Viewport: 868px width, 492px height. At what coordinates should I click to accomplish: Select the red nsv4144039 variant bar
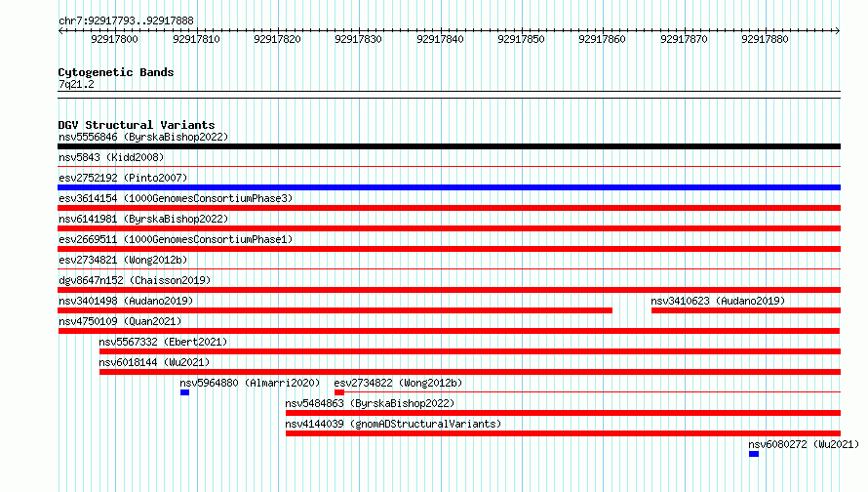click(563, 433)
